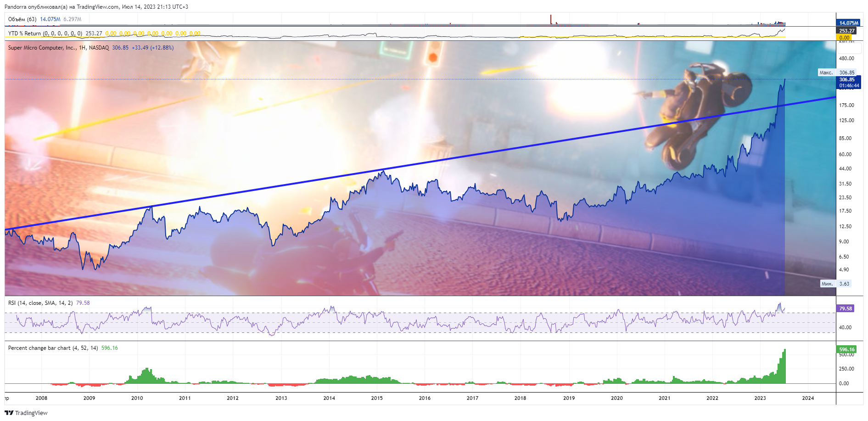
Task: Click the 9.00 price scale value
Action: click(x=844, y=241)
